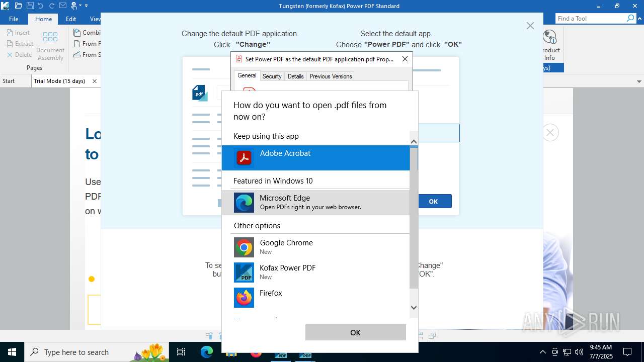644x362 pixels.
Task: Click the Kofax PDF app logo icon
Action: pos(5,6)
